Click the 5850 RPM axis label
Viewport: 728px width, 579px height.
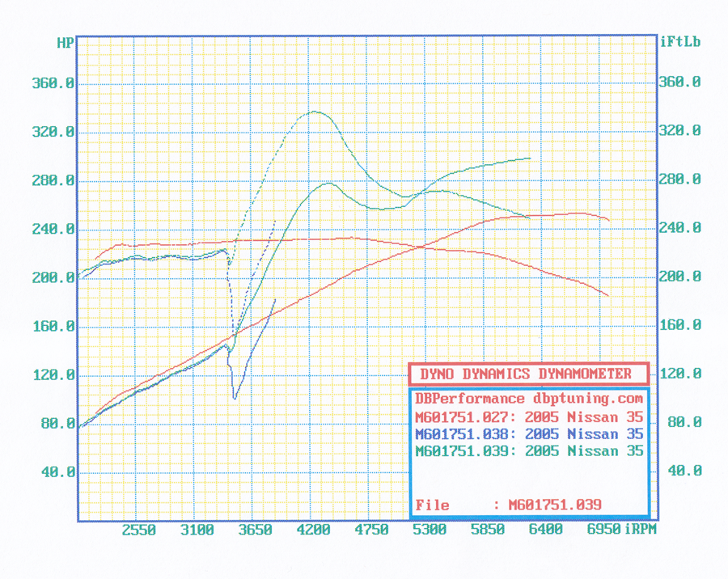[488, 530]
